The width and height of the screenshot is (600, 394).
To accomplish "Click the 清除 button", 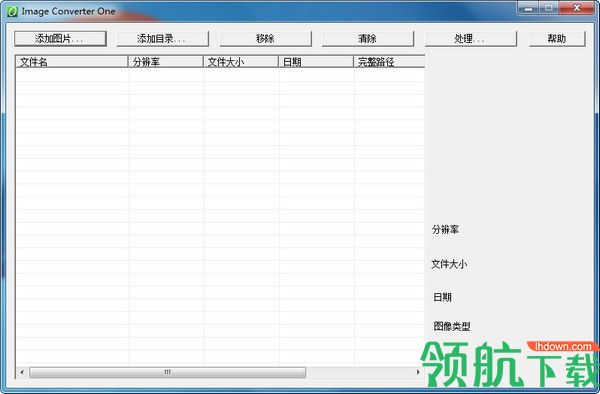I will (x=368, y=39).
